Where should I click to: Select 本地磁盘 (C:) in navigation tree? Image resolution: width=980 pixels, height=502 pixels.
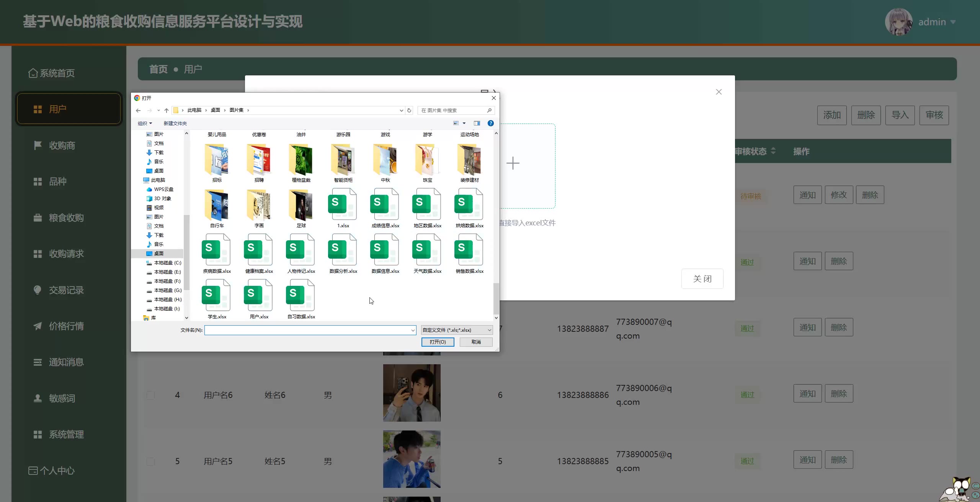click(167, 263)
